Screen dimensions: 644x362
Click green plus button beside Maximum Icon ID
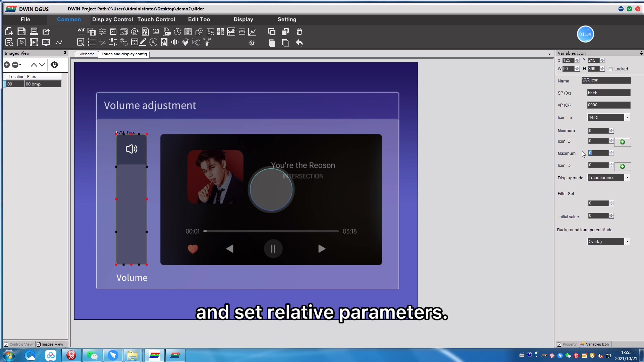tap(622, 167)
